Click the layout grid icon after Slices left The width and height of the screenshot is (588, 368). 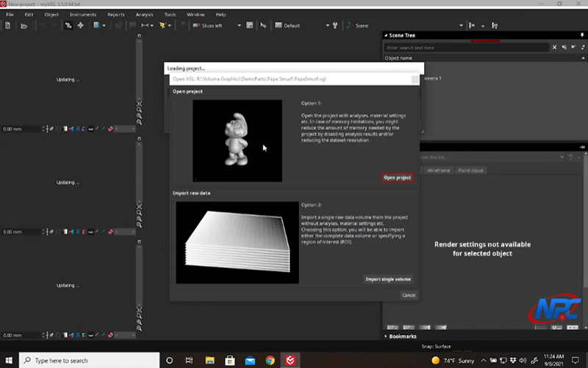[x=251, y=26]
